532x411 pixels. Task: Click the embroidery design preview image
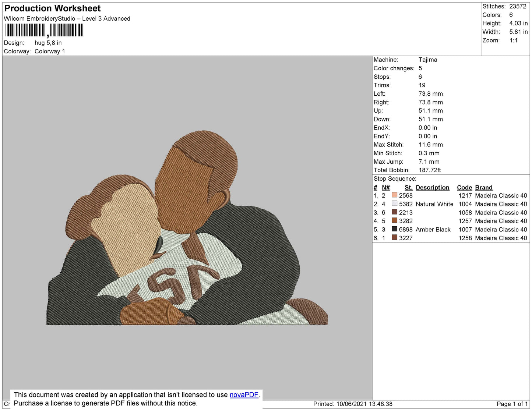click(x=187, y=228)
